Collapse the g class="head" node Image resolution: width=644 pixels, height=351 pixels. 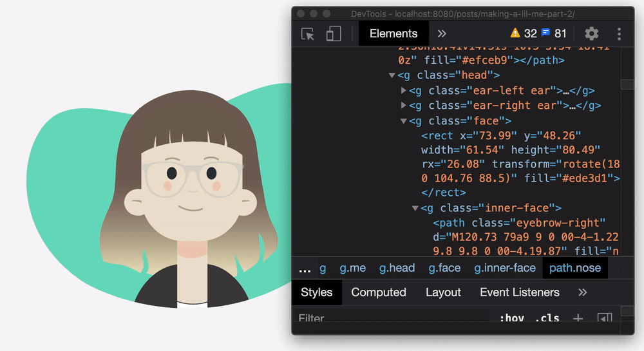coord(392,75)
